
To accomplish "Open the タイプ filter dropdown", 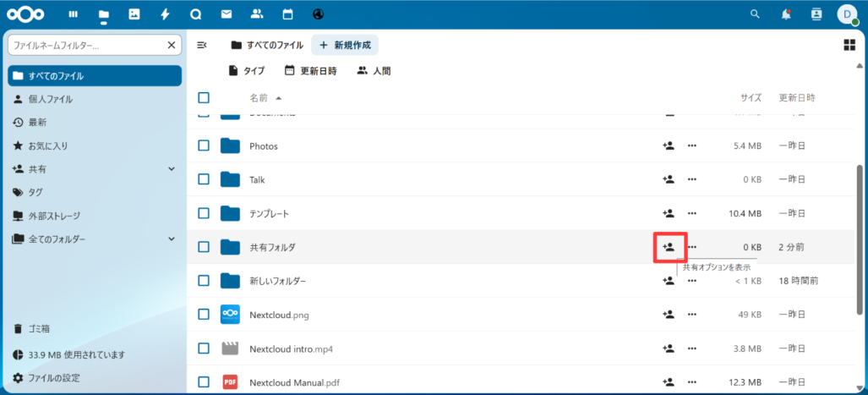I will (246, 71).
